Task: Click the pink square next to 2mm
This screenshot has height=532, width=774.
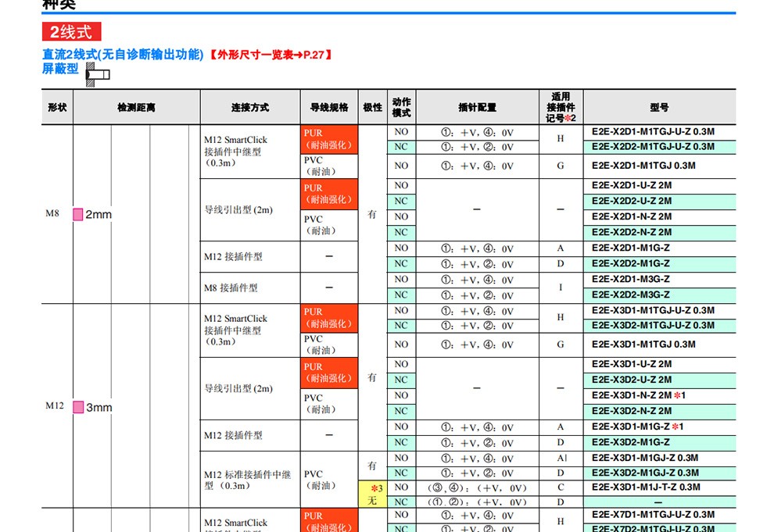Action: (x=77, y=215)
